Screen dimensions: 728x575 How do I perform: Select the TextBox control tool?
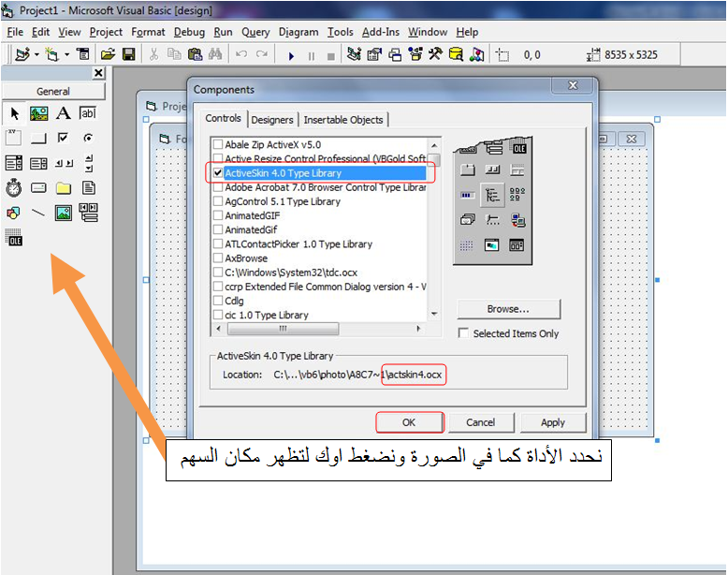pos(88,113)
